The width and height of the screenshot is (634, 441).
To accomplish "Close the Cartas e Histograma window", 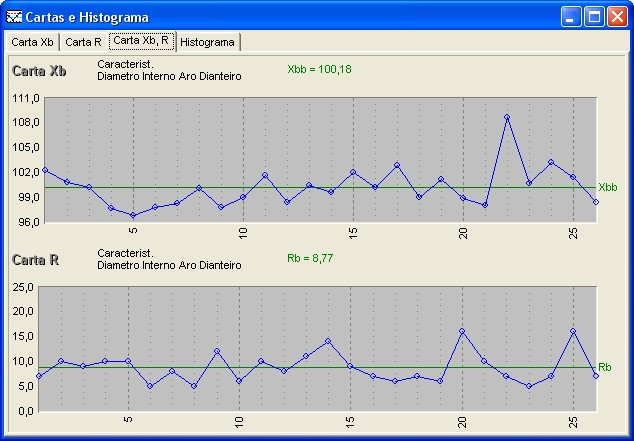I will pyautogui.click(x=617, y=17).
